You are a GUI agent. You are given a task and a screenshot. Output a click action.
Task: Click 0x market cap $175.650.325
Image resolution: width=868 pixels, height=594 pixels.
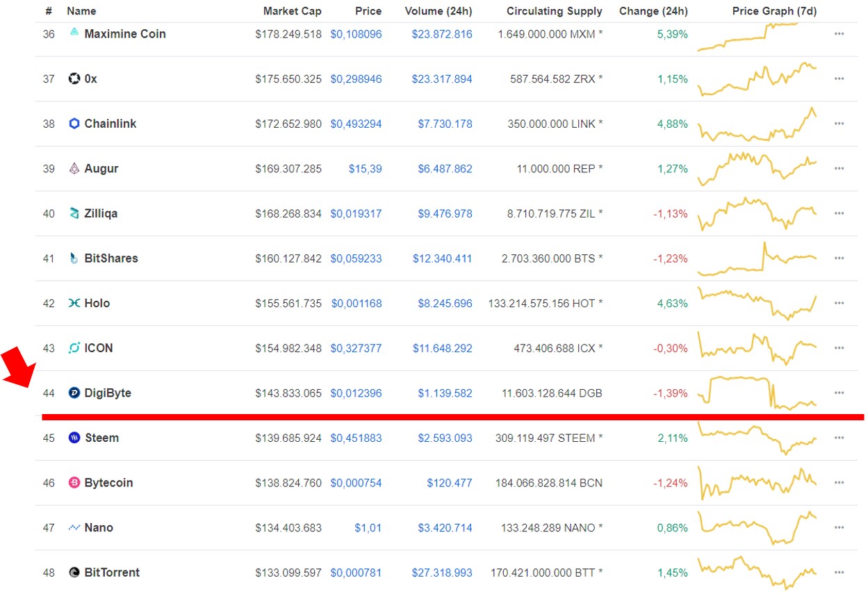click(x=288, y=79)
